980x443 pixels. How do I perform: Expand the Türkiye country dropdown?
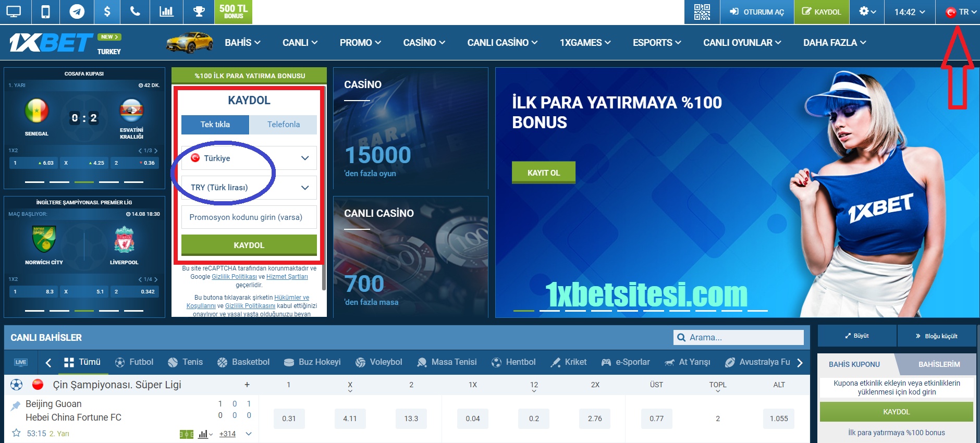pos(249,158)
